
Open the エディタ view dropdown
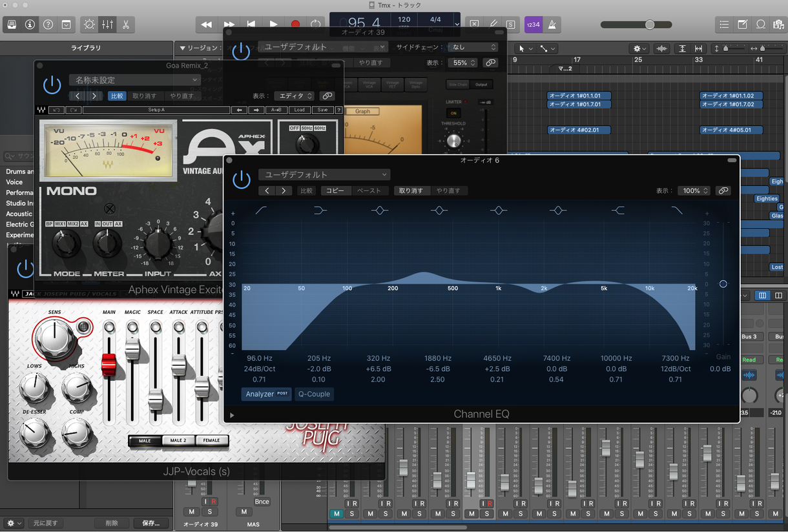[293, 96]
